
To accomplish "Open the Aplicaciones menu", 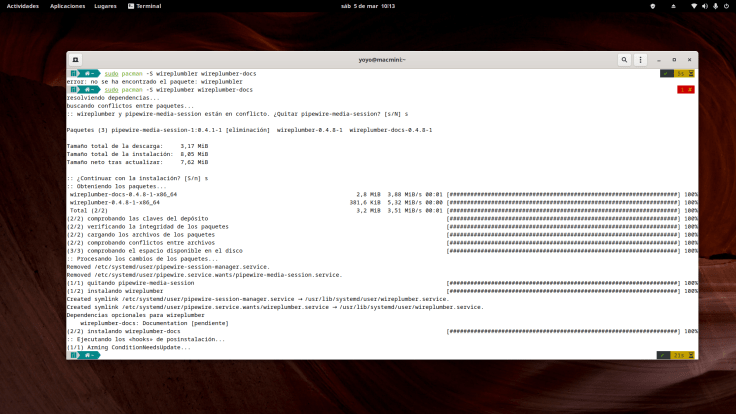I will (67, 5).
